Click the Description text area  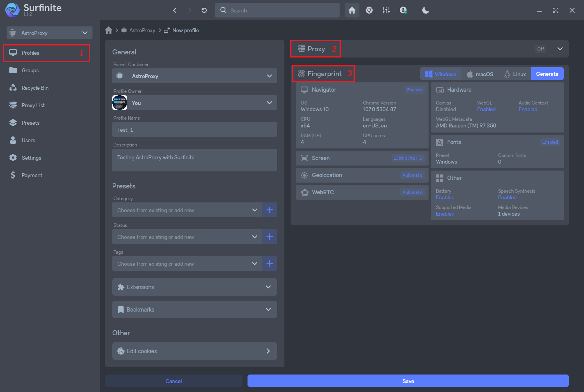(195, 160)
